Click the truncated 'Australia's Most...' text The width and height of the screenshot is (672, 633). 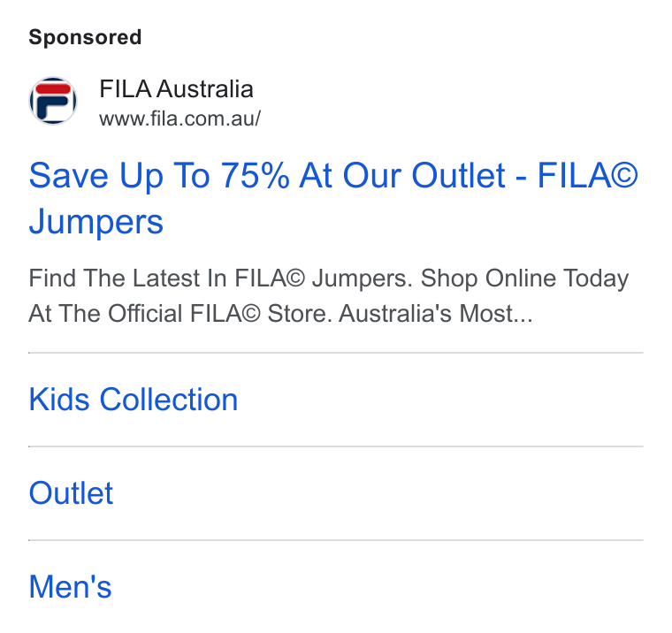pyautogui.click(x=436, y=313)
